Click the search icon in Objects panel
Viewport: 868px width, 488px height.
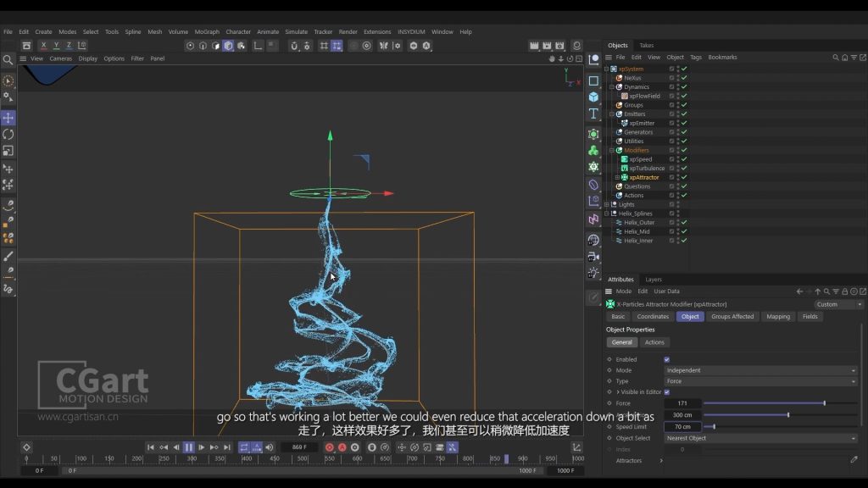coord(835,57)
